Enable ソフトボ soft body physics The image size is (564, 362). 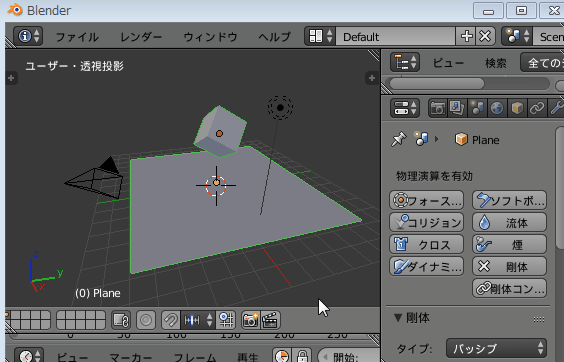tap(509, 200)
